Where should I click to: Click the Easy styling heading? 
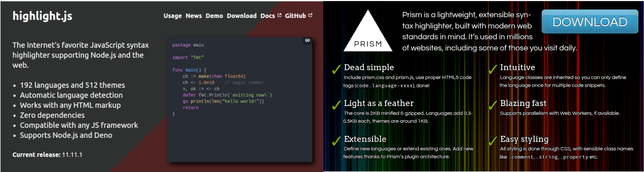click(x=524, y=139)
